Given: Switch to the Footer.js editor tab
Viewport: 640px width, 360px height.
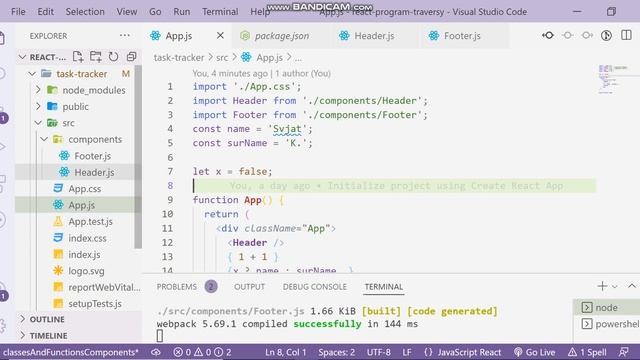Looking at the screenshot, I should (x=462, y=36).
